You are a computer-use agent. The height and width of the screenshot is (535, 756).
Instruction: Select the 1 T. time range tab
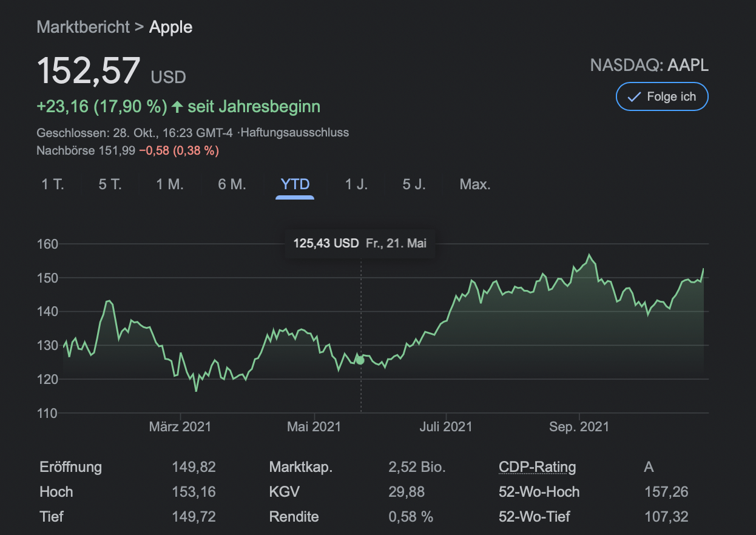[x=52, y=184]
